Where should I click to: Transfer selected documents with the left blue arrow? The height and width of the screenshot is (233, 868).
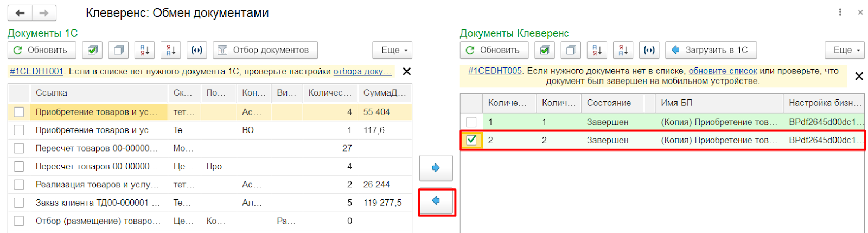436,201
